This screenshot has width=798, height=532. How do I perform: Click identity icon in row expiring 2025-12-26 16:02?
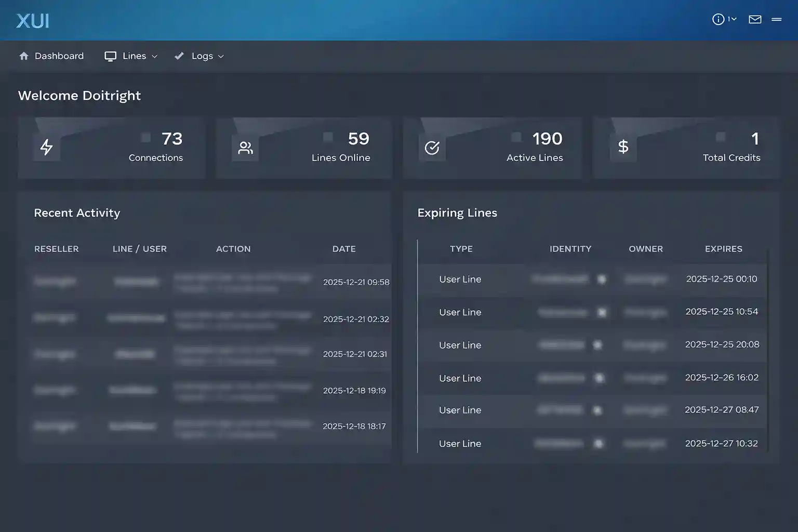point(599,378)
